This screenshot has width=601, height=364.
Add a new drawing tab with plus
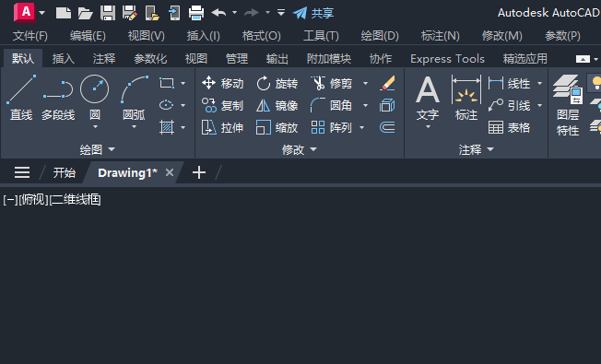(199, 173)
